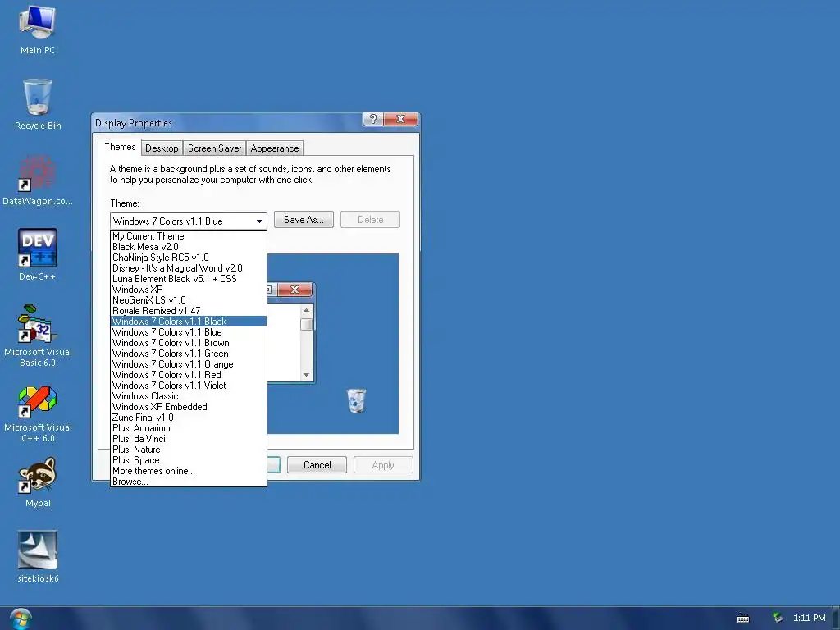Choose Windows 7 Colors v1.1 Violet

189,386
